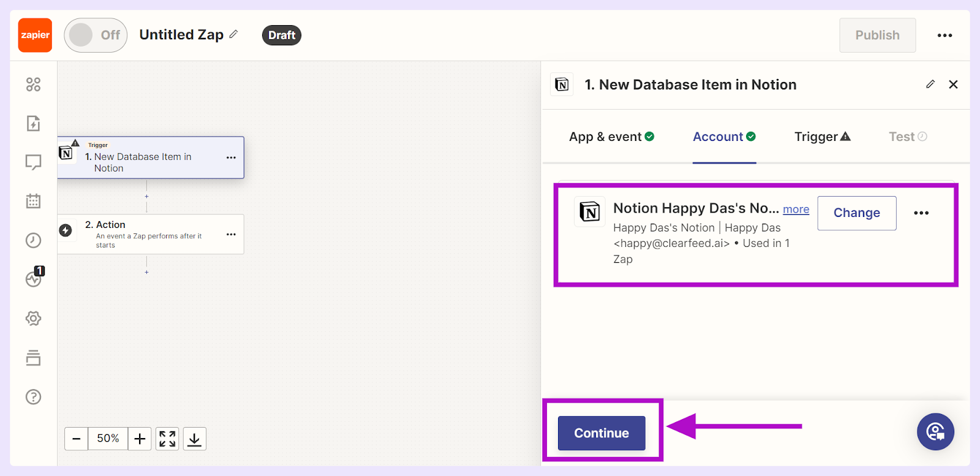Add a step between trigger and action
Image resolution: width=980 pixels, height=476 pixels.
click(x=146, y=197)
